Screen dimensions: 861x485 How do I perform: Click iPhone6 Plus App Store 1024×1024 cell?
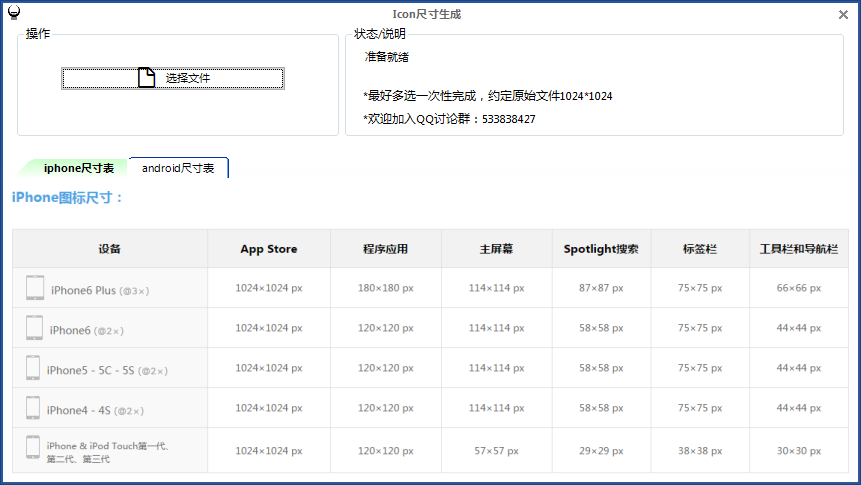(269, 288)
